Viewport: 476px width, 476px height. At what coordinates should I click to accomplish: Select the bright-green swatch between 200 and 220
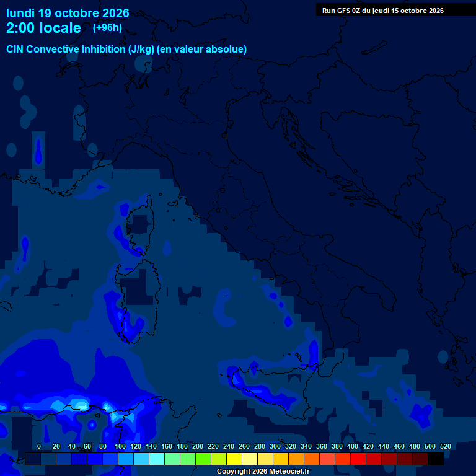(x=203, y=459)
